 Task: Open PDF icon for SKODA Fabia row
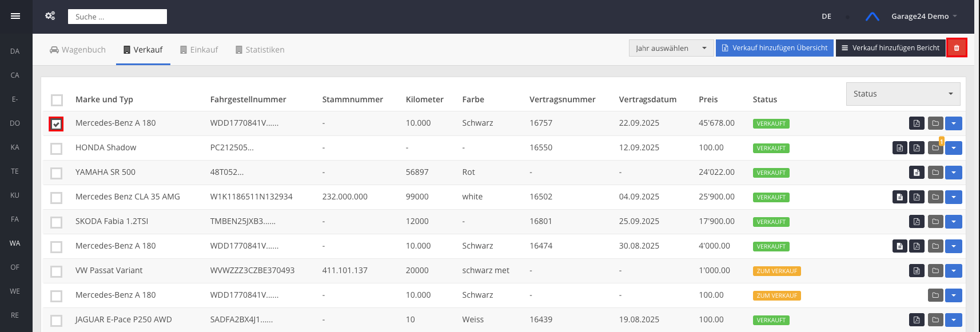(x=917, y=222)
